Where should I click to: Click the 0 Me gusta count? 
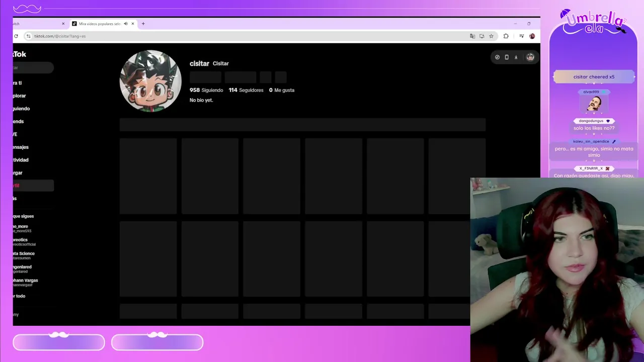282,90
